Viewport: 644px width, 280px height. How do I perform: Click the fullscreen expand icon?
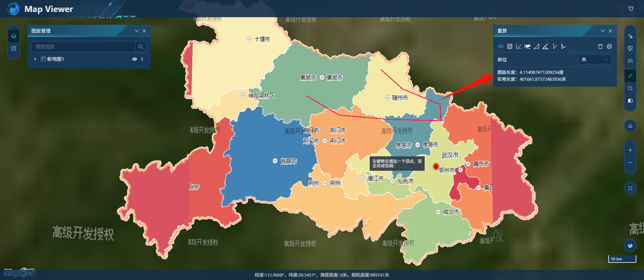[630, 188]
